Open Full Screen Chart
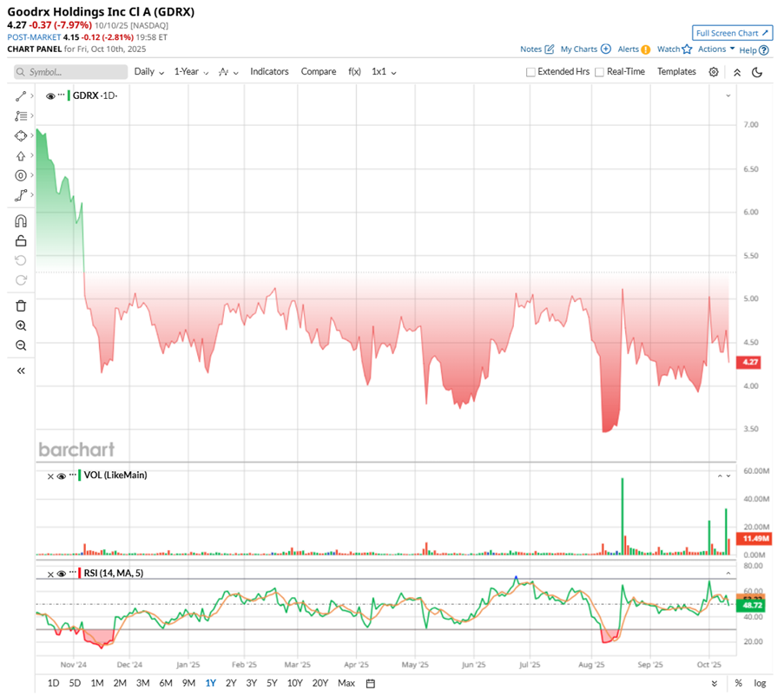 [x=733, y=33]
